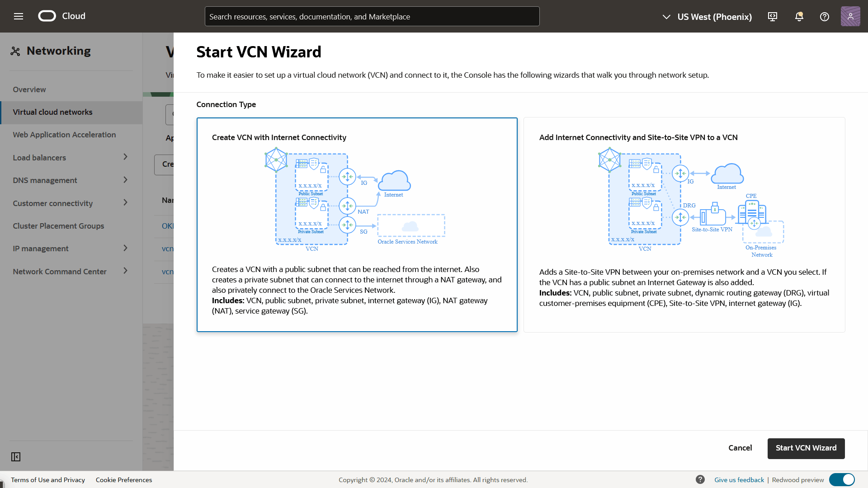Screen dimensions: 868x488
Task: Open the user profile avatar
Action: pyautogui.click(x=850, y=17)
